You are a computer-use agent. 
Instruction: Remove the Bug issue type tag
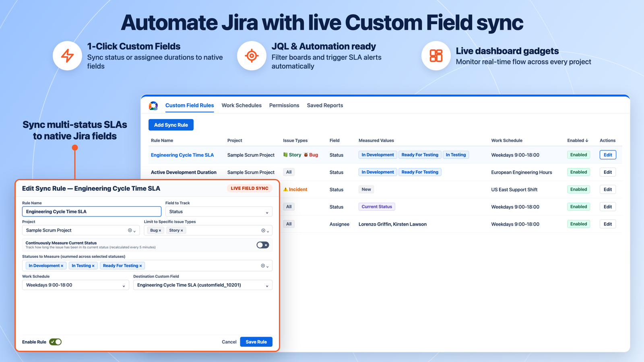coord(160,230)
